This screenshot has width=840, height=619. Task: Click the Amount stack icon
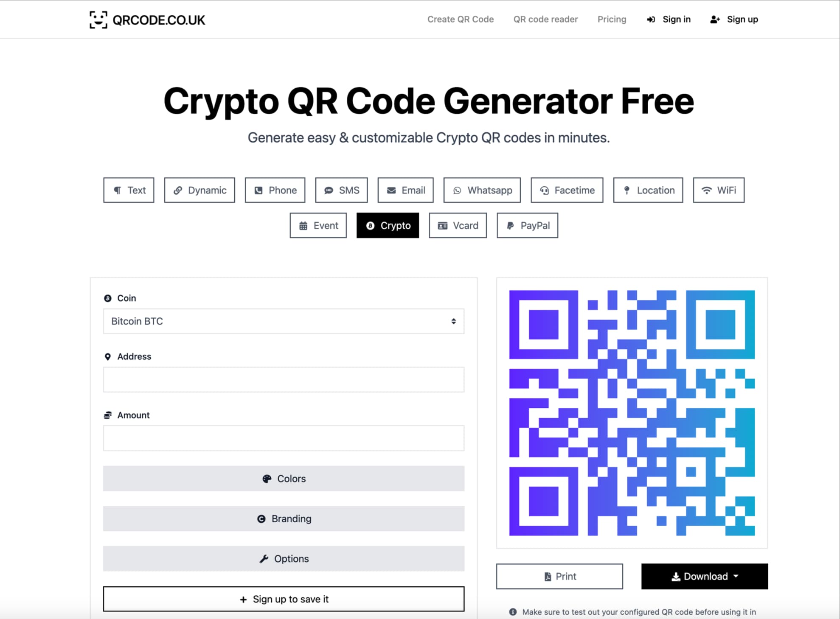[x=106, y=415]
